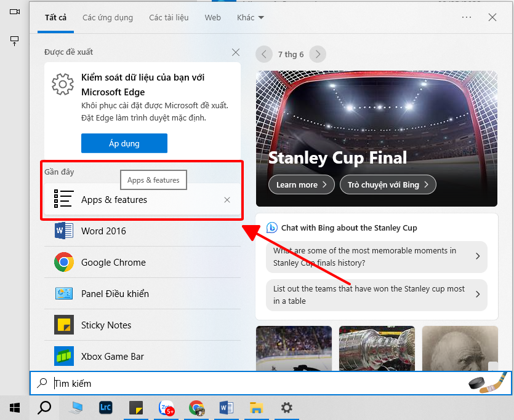Viewport: 514px width, 420px height.
Task: Click the screen upload icon on left edge
Action: [x=14, y=41]
